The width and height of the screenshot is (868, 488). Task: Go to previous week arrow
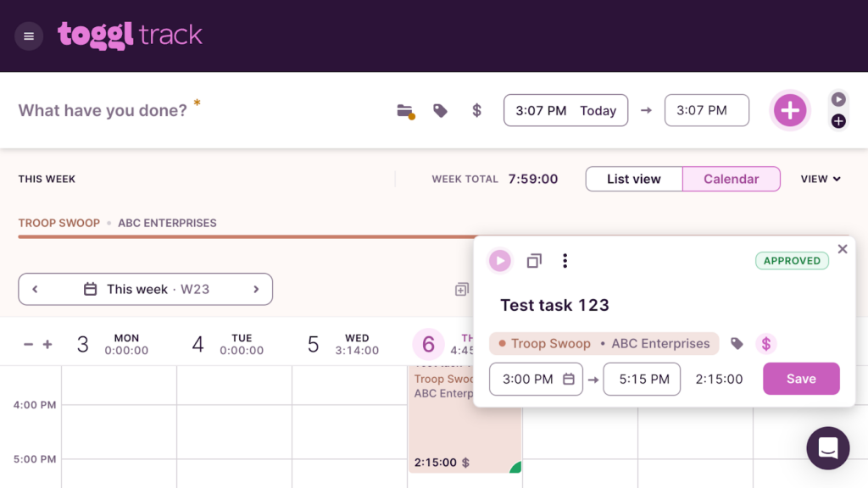36,289
